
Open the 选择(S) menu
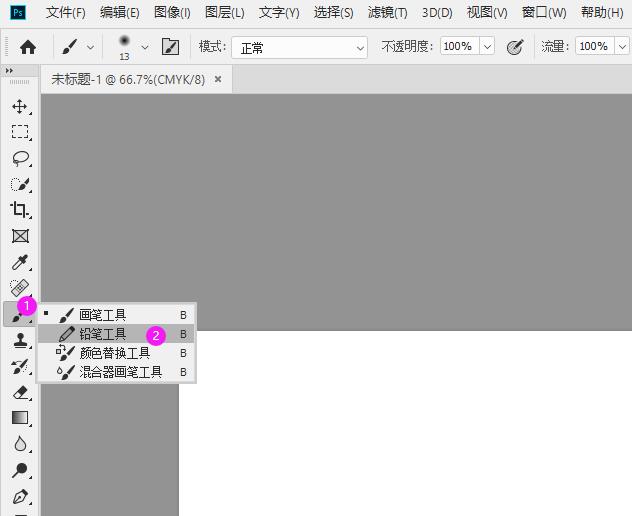pyautogui.click(x=333, y=12)
